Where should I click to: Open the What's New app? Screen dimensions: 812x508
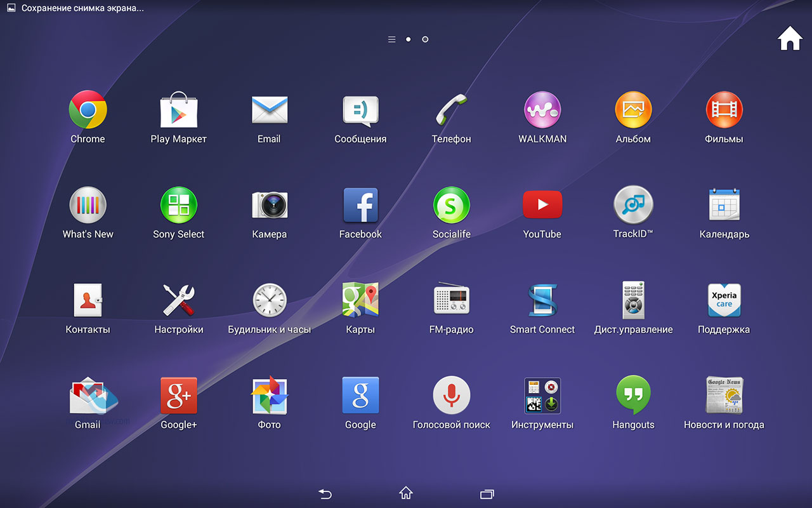coord(88,205)
